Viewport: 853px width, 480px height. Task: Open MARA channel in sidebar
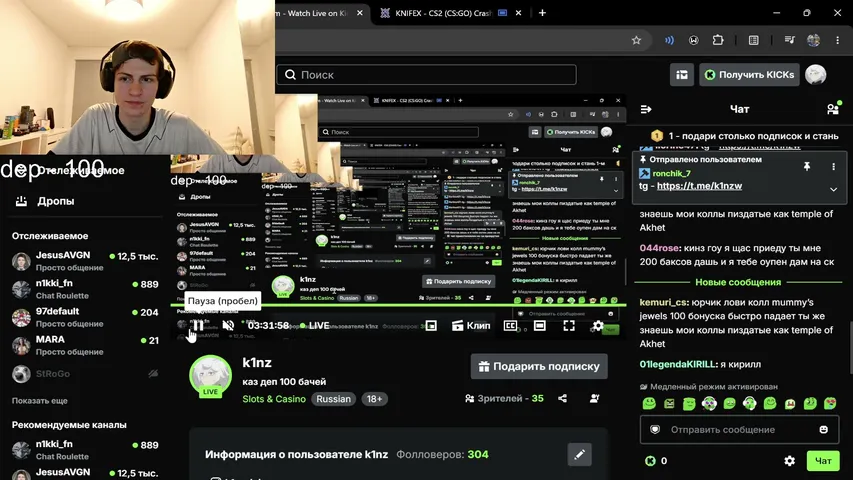(x=85, y=345)
